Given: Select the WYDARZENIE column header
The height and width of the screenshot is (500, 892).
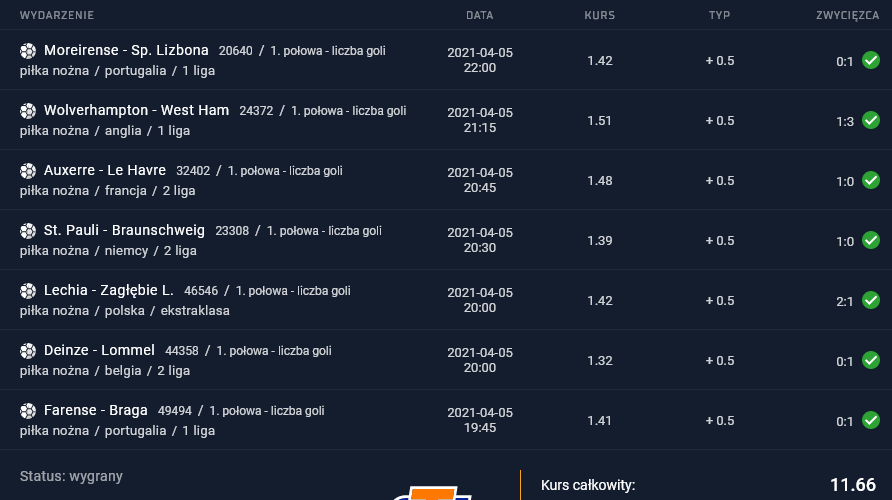Looking at the screenshot, I should tap(57, 15).
